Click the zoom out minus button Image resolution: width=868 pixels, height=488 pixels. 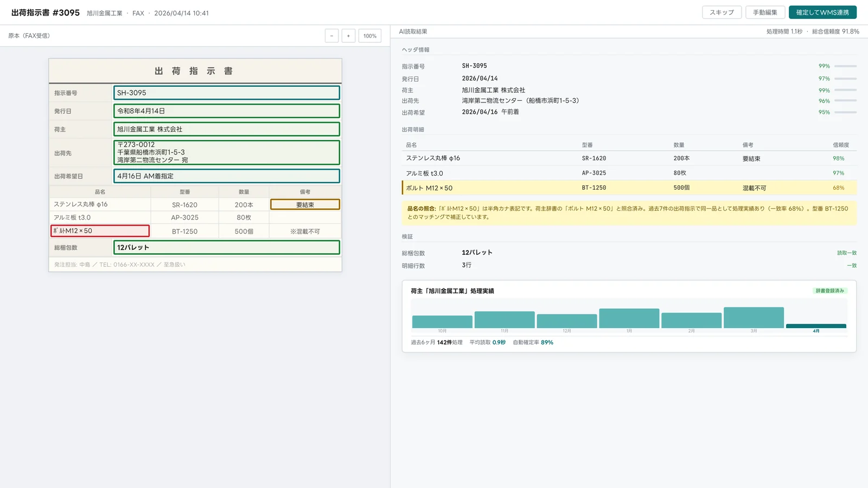click(331, 36)
